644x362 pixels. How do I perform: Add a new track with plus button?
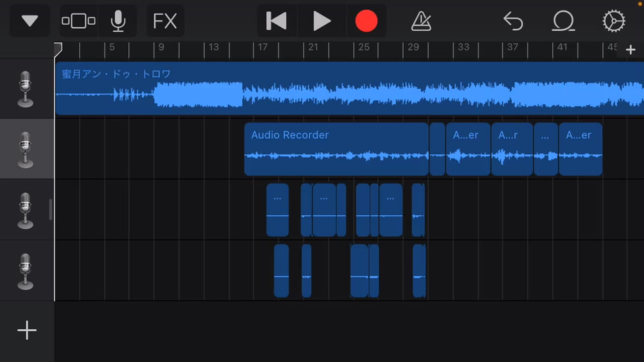point(27,330)
